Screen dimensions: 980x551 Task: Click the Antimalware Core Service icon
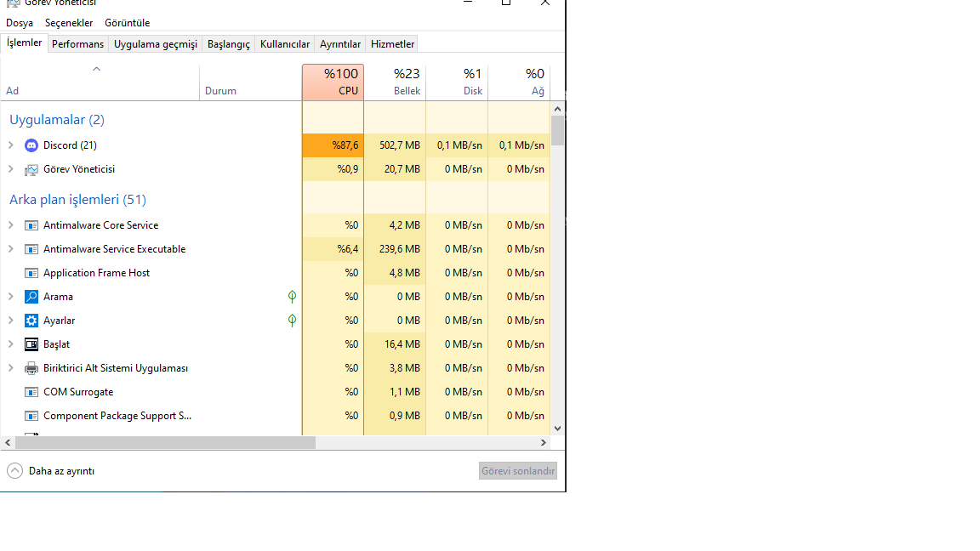(31, 225)
